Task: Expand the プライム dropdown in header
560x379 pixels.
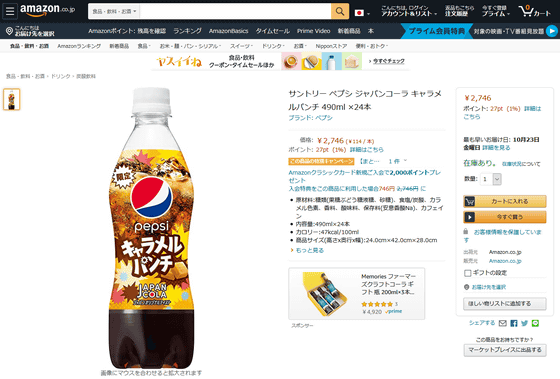Action: pyautogui.click(x=495, y=11)
